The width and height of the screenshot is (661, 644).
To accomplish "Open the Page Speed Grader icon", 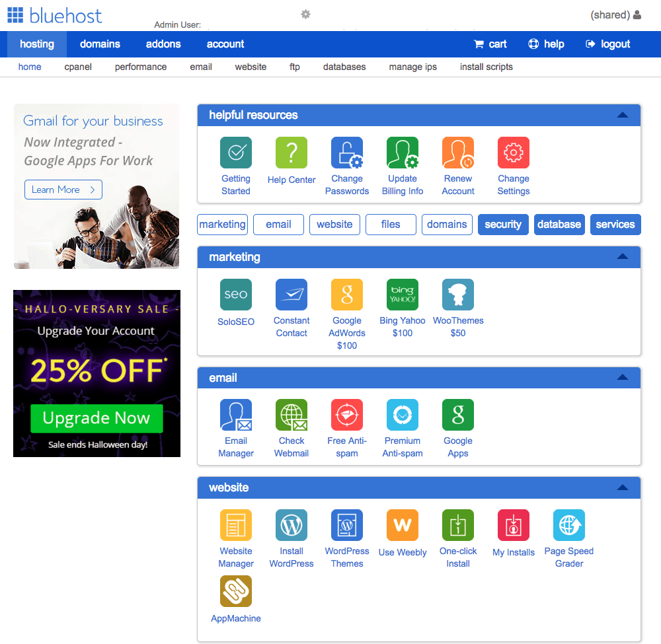I will [x=569, y=525].
